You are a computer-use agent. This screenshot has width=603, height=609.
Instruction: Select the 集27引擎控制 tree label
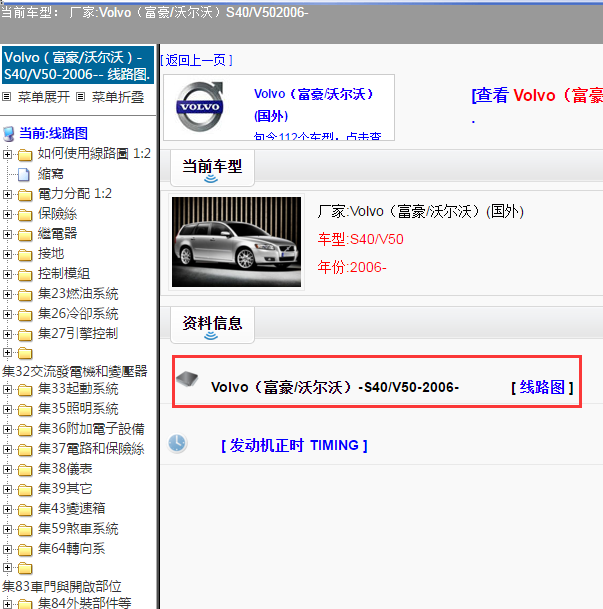78,333
